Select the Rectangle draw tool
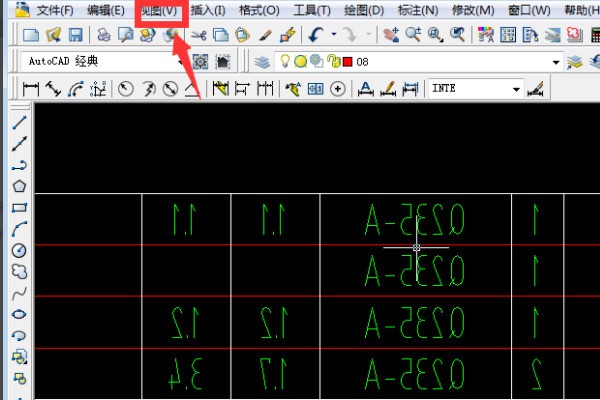The image size is (600, 400). pos(18,208)
